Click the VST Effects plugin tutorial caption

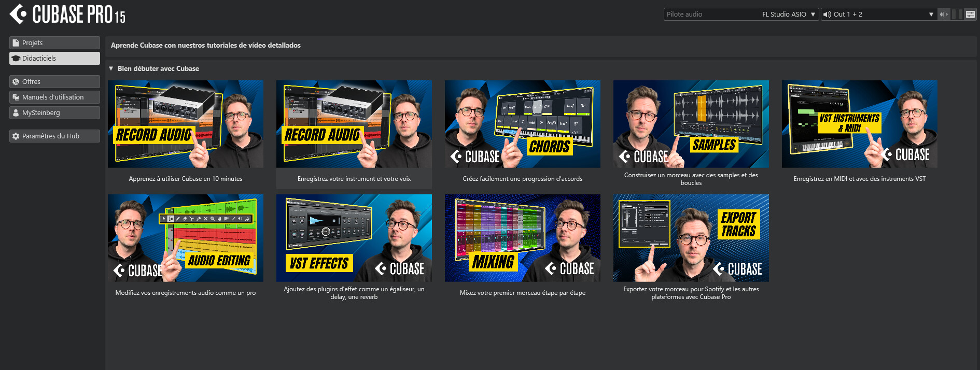(354, 293)
